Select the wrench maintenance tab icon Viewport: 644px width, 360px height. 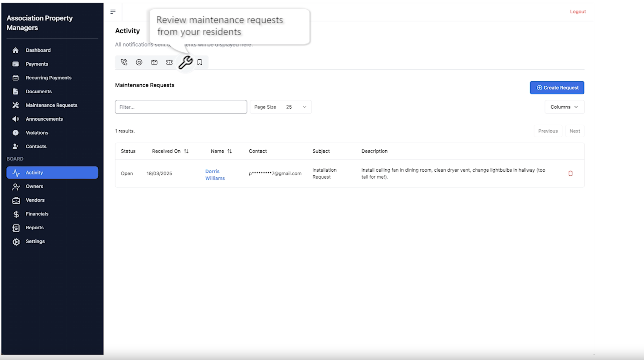click(185, 62)
